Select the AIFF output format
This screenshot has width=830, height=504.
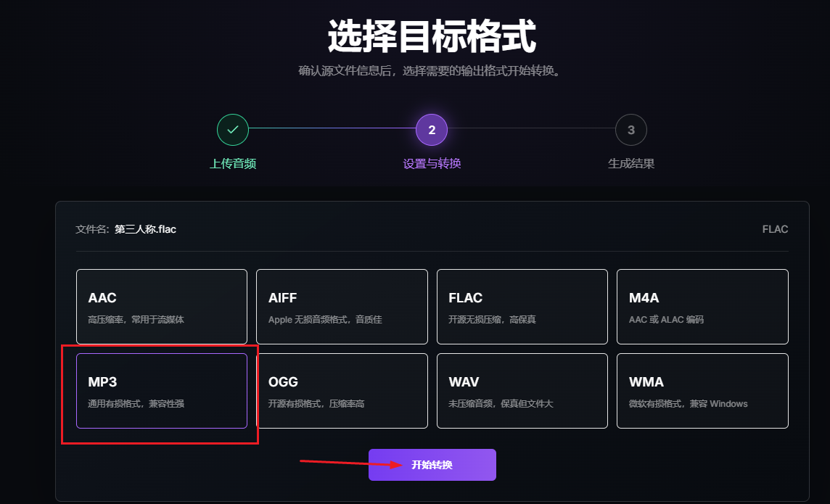click(x=342, y=307)
